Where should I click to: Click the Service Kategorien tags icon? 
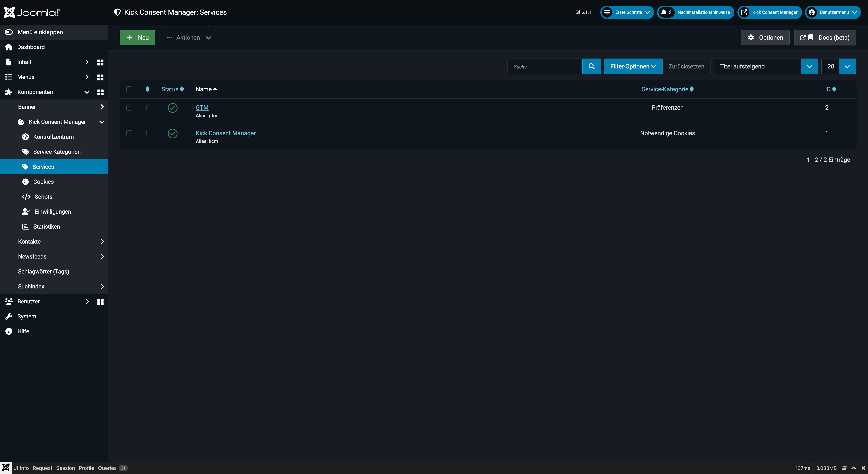tap(25, 152)
